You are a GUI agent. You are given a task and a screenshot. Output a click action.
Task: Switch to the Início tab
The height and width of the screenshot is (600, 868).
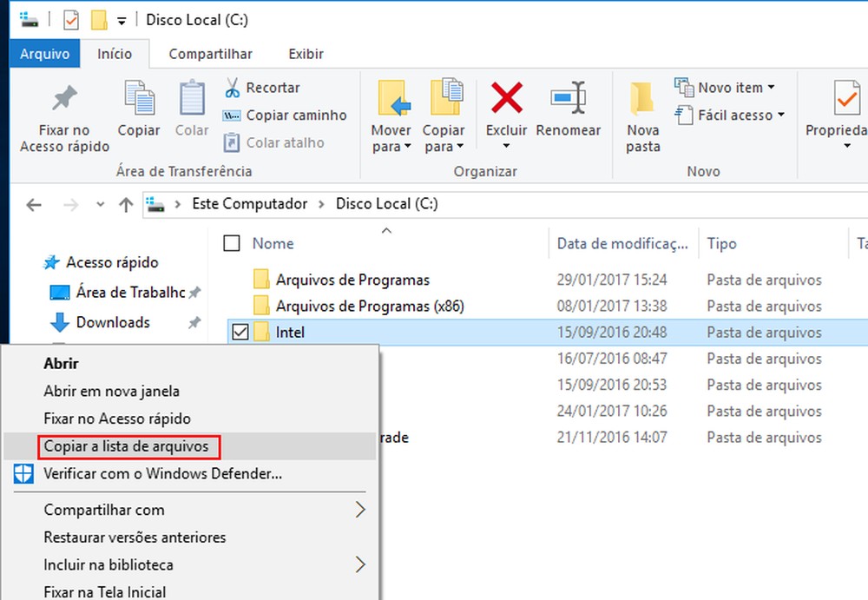click(x=115, y=54)
